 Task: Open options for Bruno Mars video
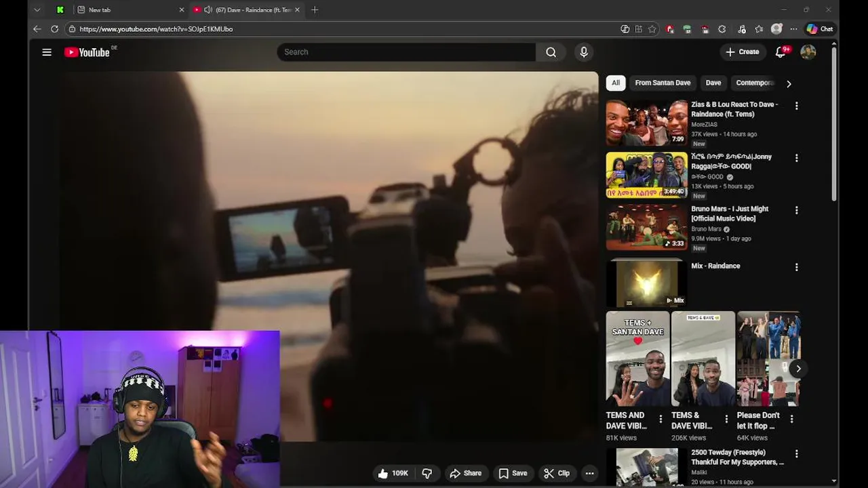(796, 211)
